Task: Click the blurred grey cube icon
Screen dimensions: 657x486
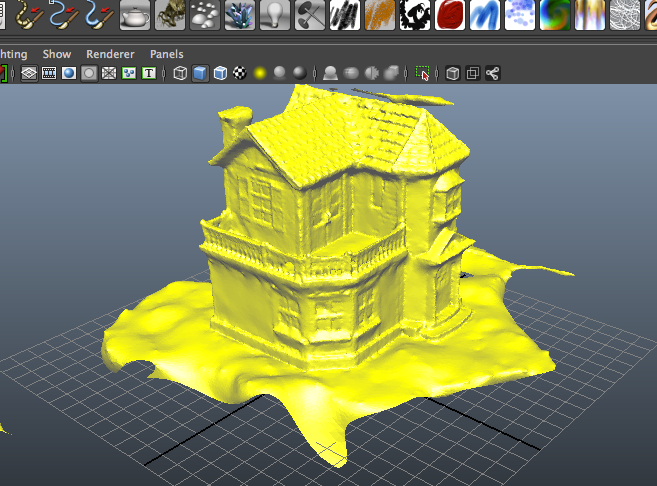Action: coord(391,73)
